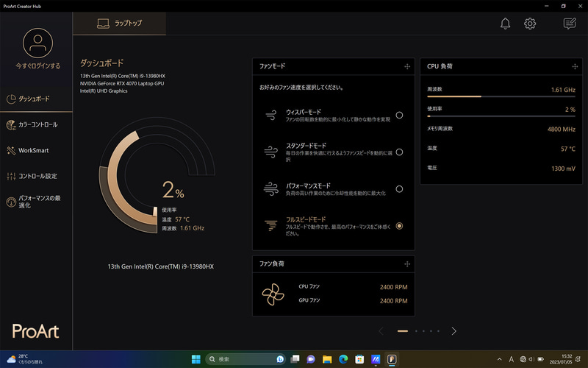Open Task View on the taskbar
588x368 pixels.
tap(295, 359)
